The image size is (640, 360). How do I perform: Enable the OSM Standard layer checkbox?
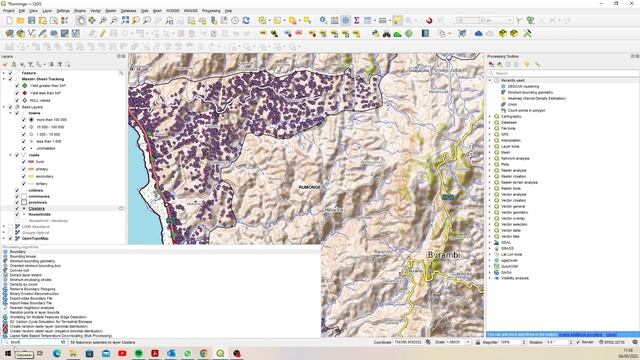coord(11,227)
